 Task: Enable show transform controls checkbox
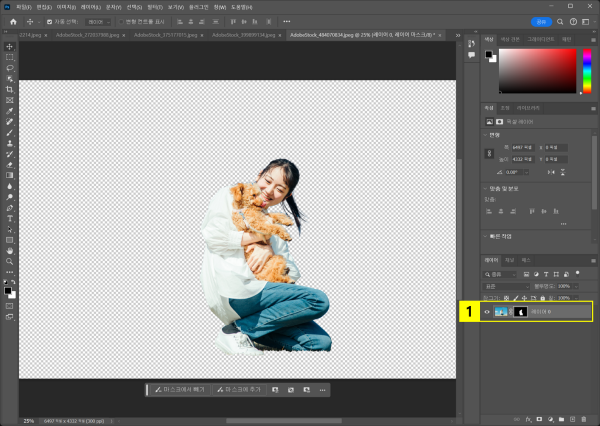[x=122, y=21]
